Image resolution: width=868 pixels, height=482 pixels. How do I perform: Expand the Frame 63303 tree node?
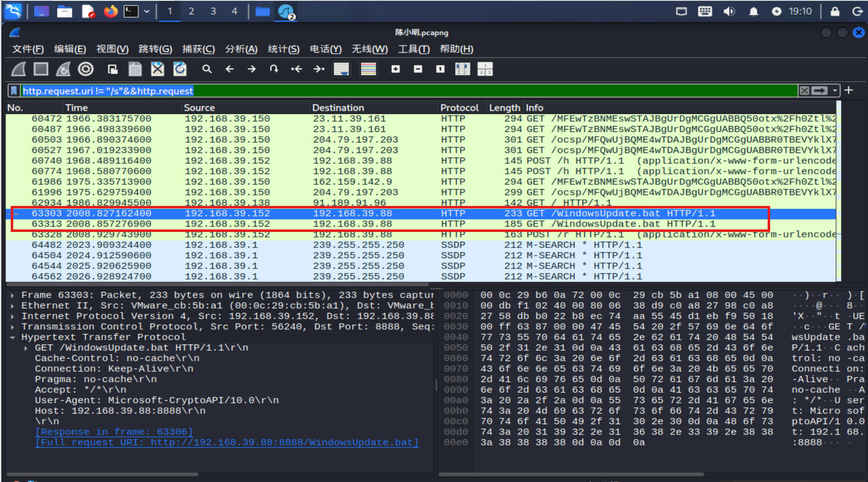[x=12, y=295]
